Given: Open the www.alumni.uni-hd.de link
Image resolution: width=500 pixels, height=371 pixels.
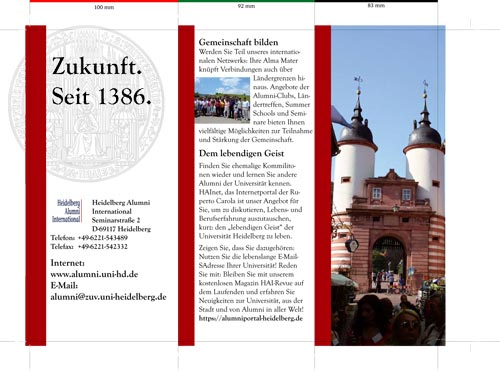Looking at the screenshot, I should pyautogui.click(x=94, y=274).
